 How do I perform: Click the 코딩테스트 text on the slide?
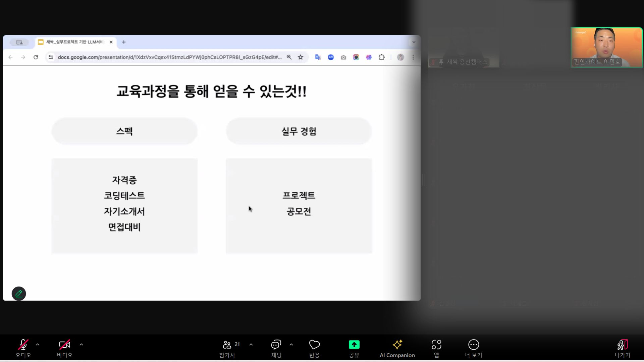click(x=124, y=196)
